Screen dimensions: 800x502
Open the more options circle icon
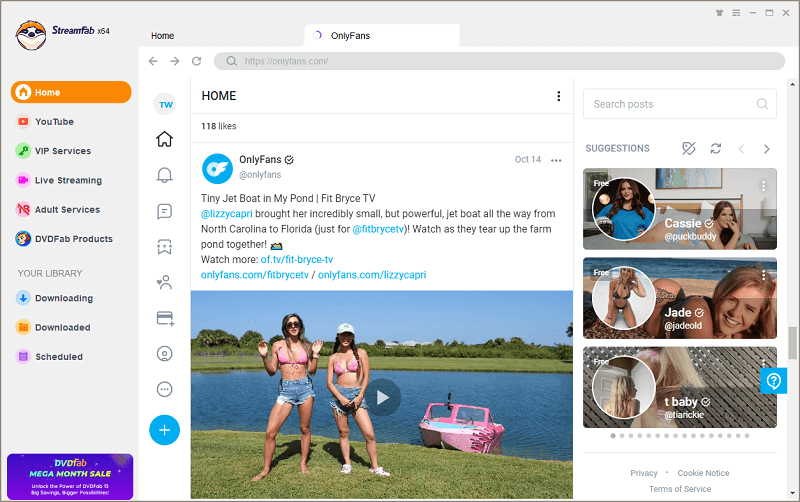point(164,389)
